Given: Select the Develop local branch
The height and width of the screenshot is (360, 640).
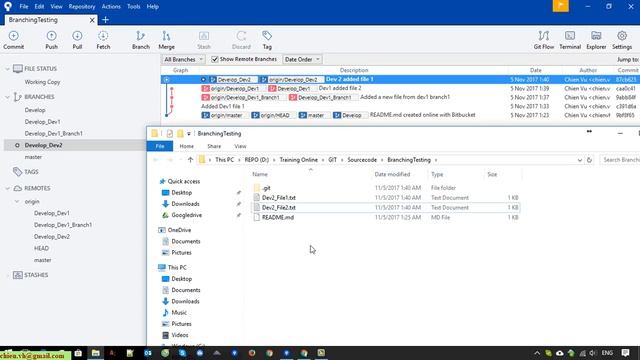Looking at the screenshot, I should (35, 110).
